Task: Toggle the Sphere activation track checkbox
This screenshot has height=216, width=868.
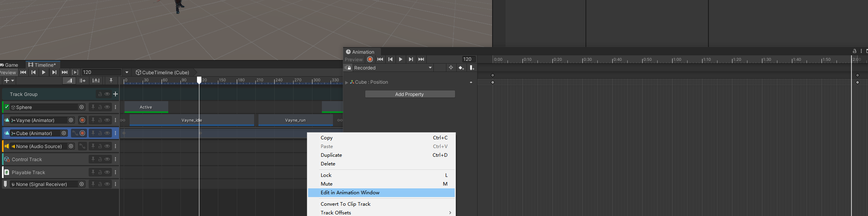Action: [x=7, y=107]
